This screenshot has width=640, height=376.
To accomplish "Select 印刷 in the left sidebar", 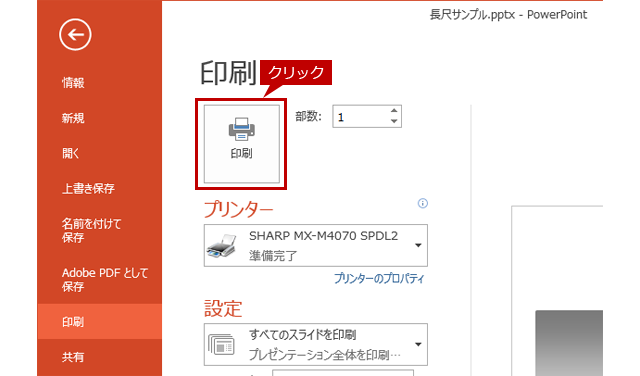I will tap(100, 322).
